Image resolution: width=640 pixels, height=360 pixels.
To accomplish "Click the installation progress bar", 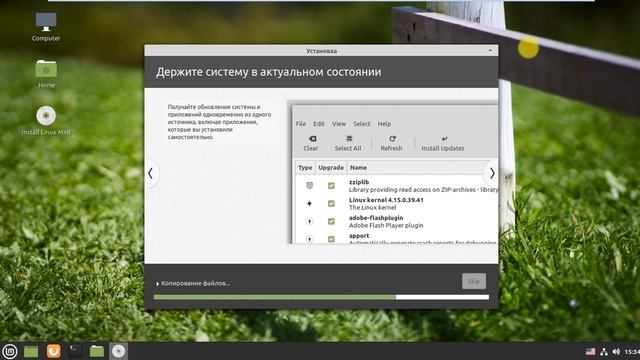I will [321, 297].
